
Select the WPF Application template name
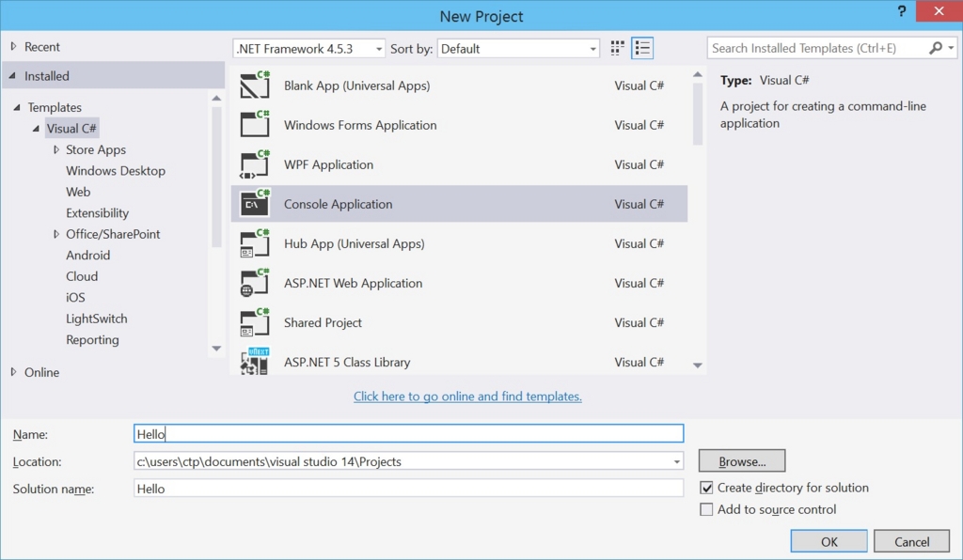328,164
